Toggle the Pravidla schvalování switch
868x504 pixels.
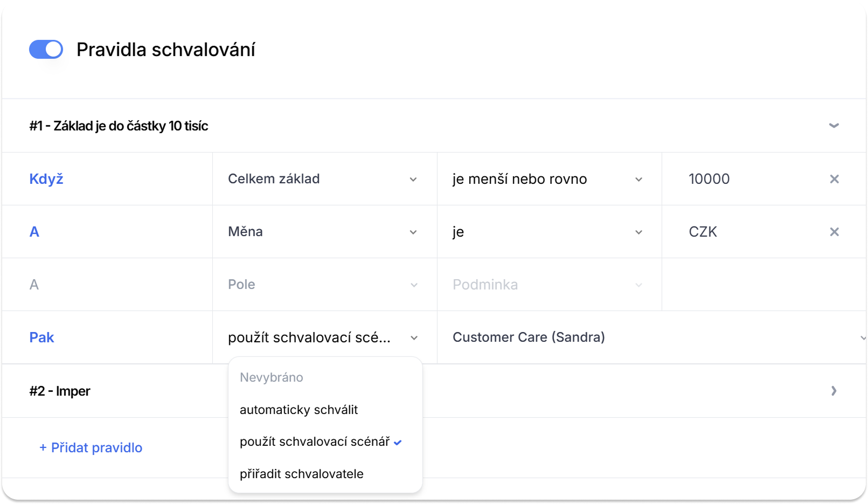[46, 50]
